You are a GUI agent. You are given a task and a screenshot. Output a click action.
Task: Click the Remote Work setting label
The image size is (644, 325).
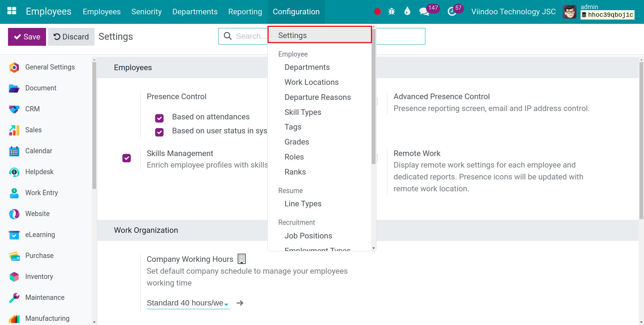click(417, 153)
